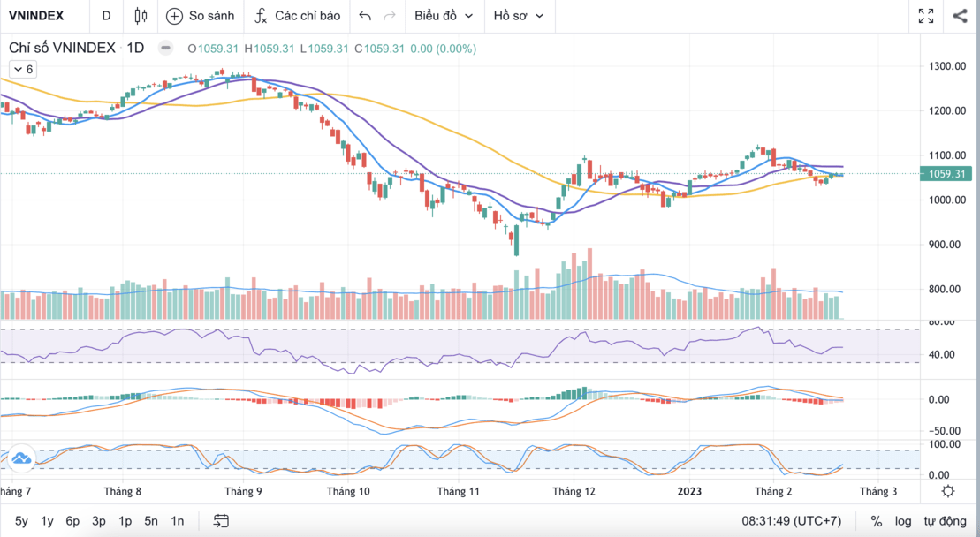Enter fullscreen chart mode
This screenshot has height=537, width=980.
pyautogui.click(x=926, y=16)
